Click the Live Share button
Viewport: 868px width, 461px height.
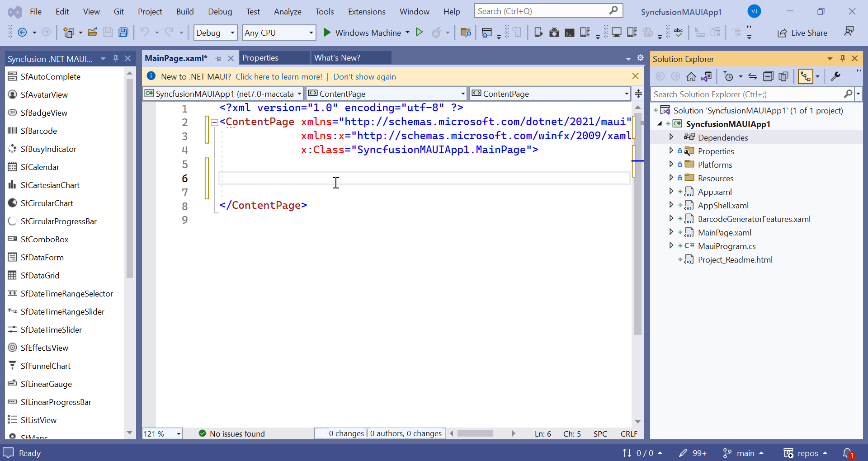point(802,33)
